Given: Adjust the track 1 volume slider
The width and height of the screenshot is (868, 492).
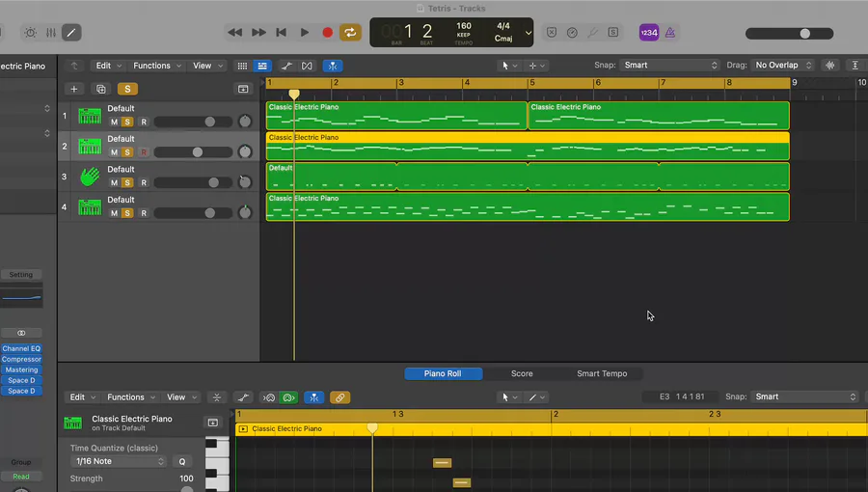Looking at the screenshot, I should (193, 122).
